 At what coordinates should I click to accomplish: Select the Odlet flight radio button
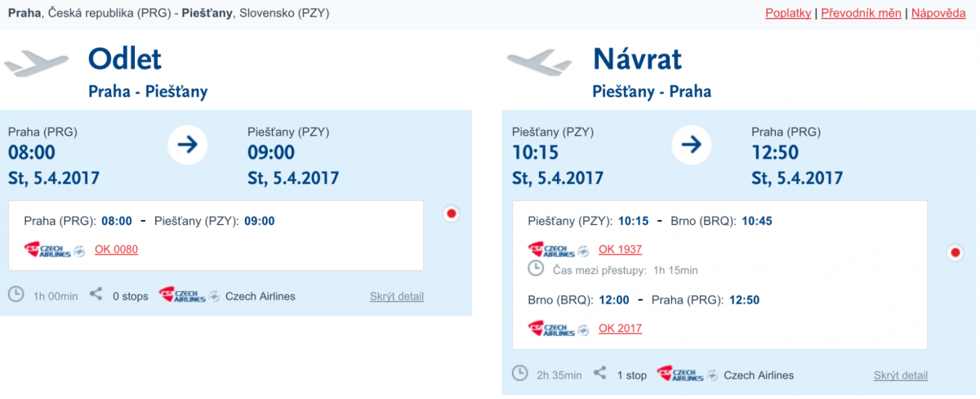[x=451, y=214]
